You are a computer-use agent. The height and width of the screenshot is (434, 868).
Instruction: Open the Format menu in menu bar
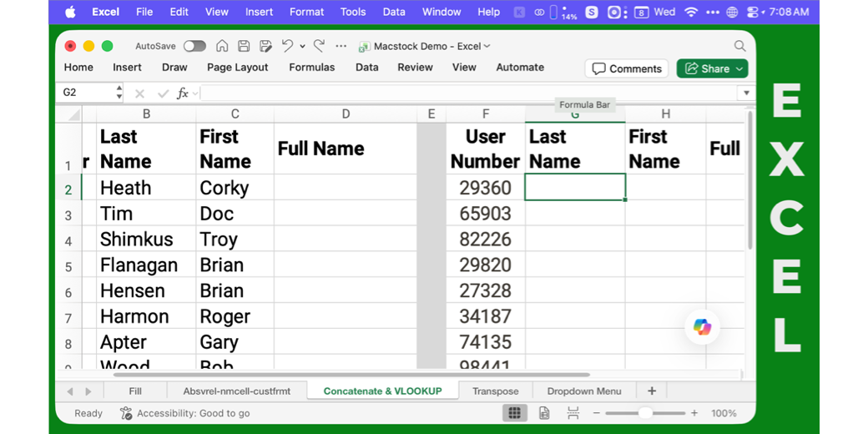point(306,12)
